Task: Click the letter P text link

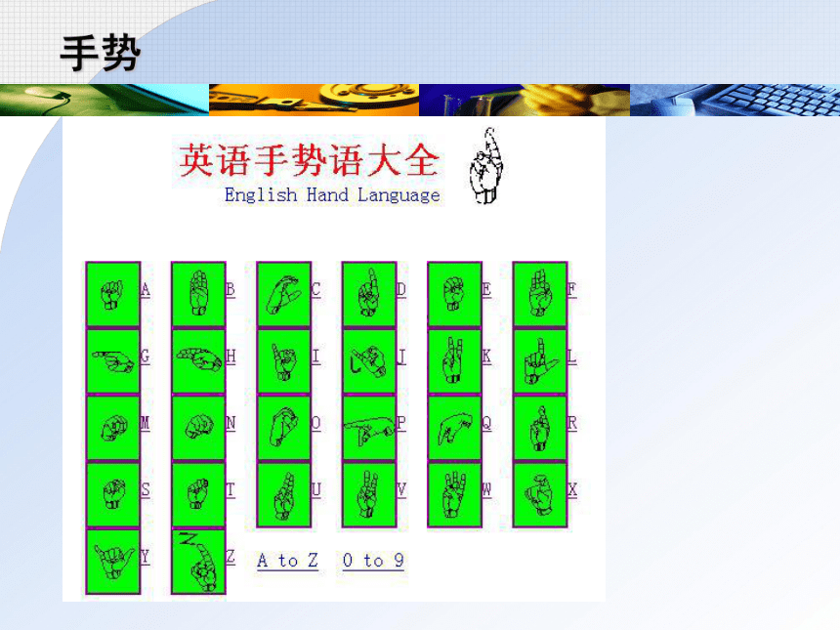Action: click(401, 423)
